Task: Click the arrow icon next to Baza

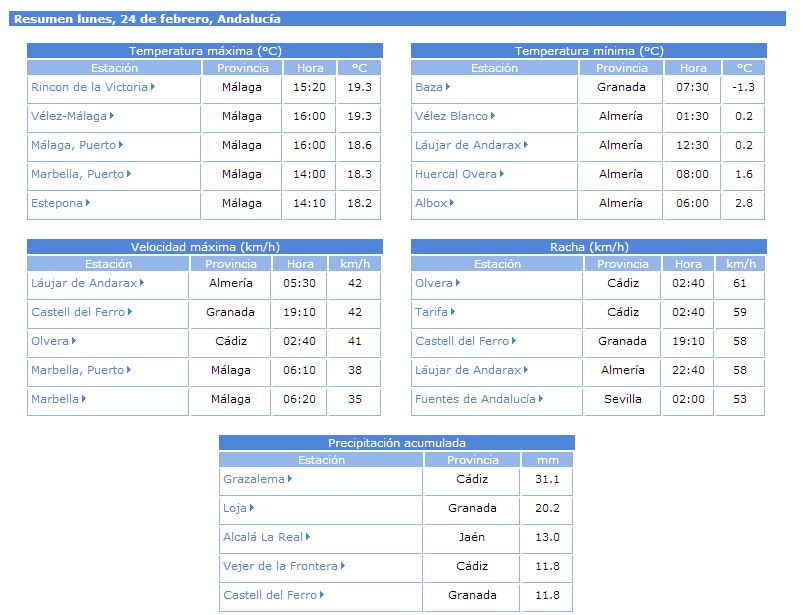Action: [x=448, y=87]
